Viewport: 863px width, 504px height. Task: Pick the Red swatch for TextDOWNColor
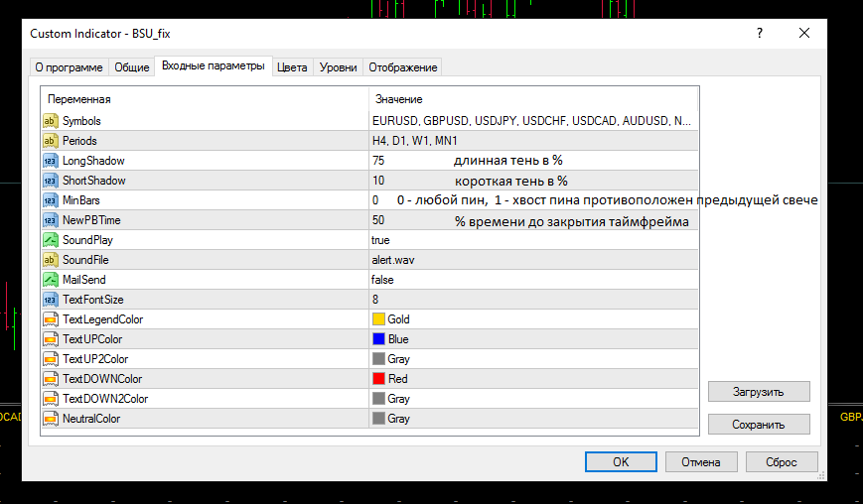pyautogui.click(x=378, y=378)
